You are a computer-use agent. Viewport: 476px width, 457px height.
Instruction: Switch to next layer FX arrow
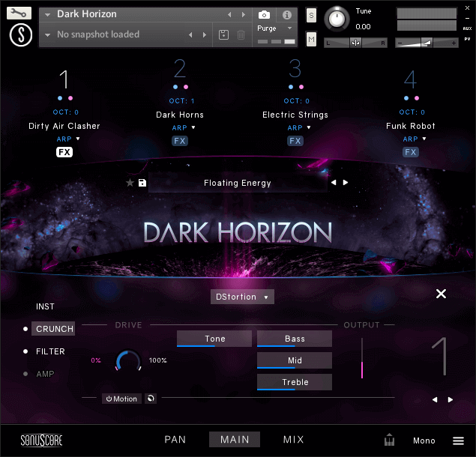click(451, 399)
